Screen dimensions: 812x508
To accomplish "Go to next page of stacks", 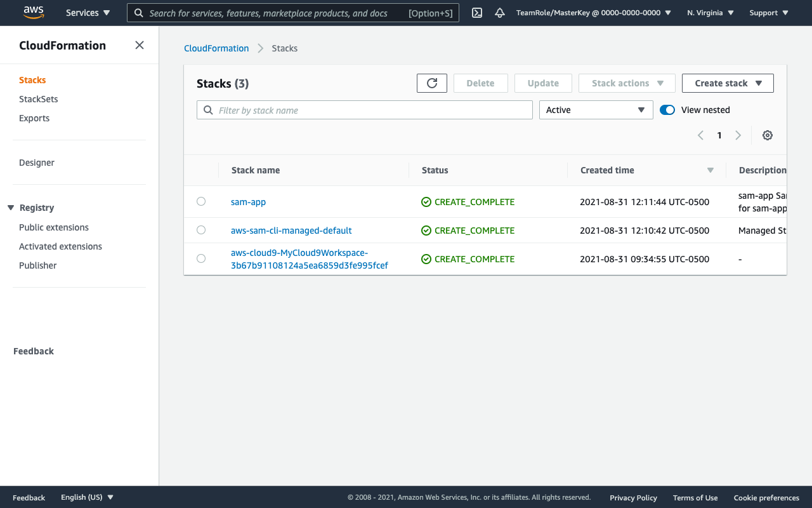I will (738, 135).
